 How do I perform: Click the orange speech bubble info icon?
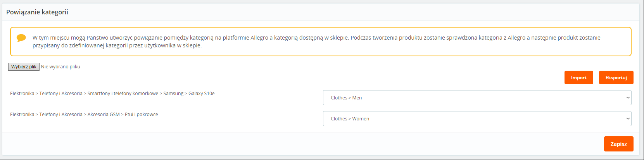(21, 38)
